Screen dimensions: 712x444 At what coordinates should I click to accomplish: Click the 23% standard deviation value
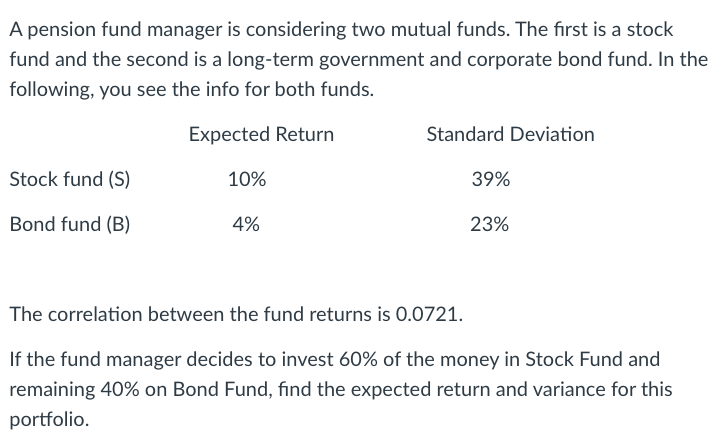pos(490,224)
